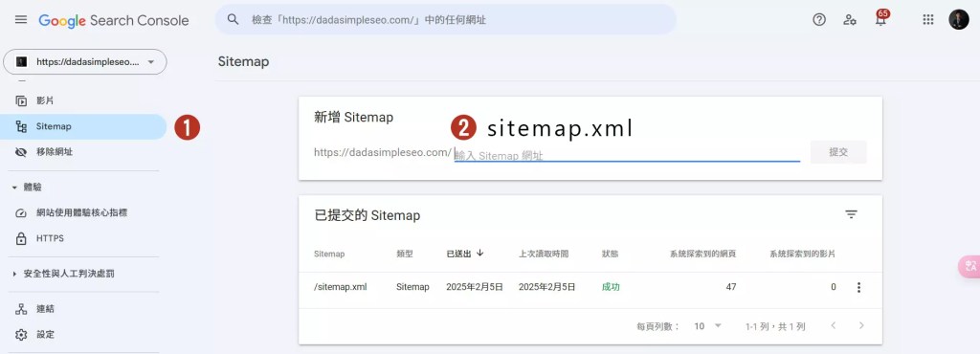Click the core web vitals gauge icon
Screen dimensions: 980x354
21,213
